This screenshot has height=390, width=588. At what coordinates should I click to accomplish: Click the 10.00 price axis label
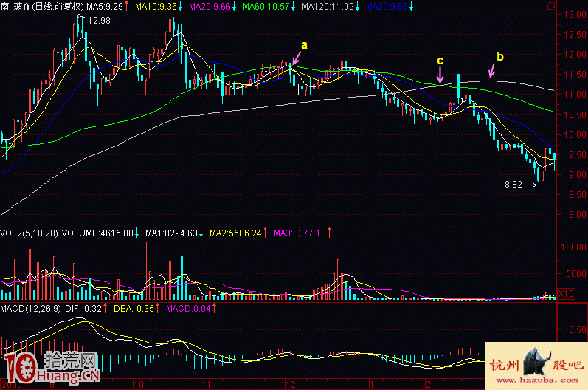click(x=572, y=135)
